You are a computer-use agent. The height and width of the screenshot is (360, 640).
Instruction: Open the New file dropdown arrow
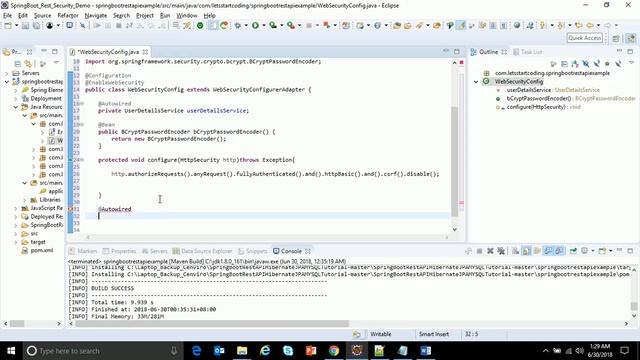[x=16, y=25]
